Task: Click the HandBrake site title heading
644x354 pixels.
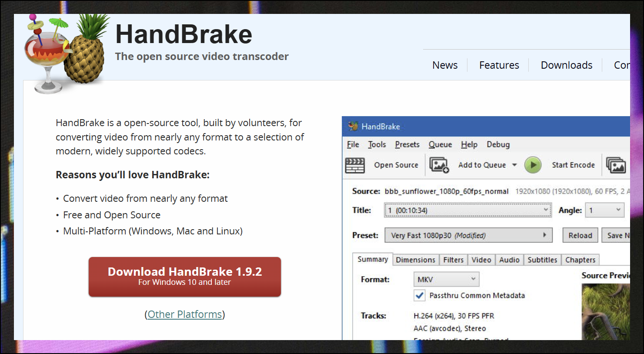Action: (x=184, y=34)
